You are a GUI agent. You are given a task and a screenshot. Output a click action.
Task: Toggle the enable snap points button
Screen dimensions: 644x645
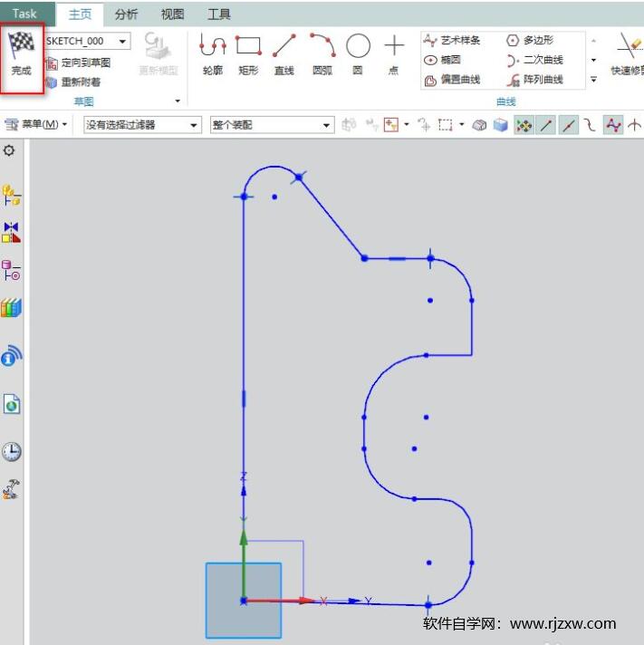tap(524, 125)
